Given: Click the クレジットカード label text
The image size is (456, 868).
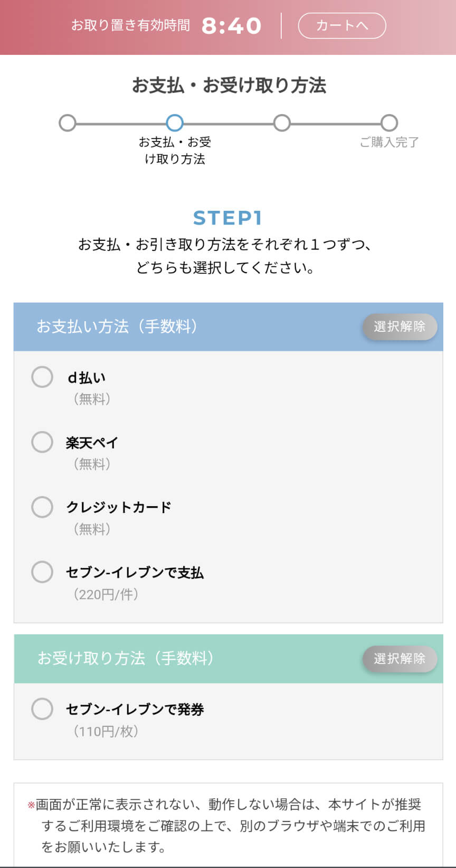Looking at the screenshot, I should [x=119, y=507].
